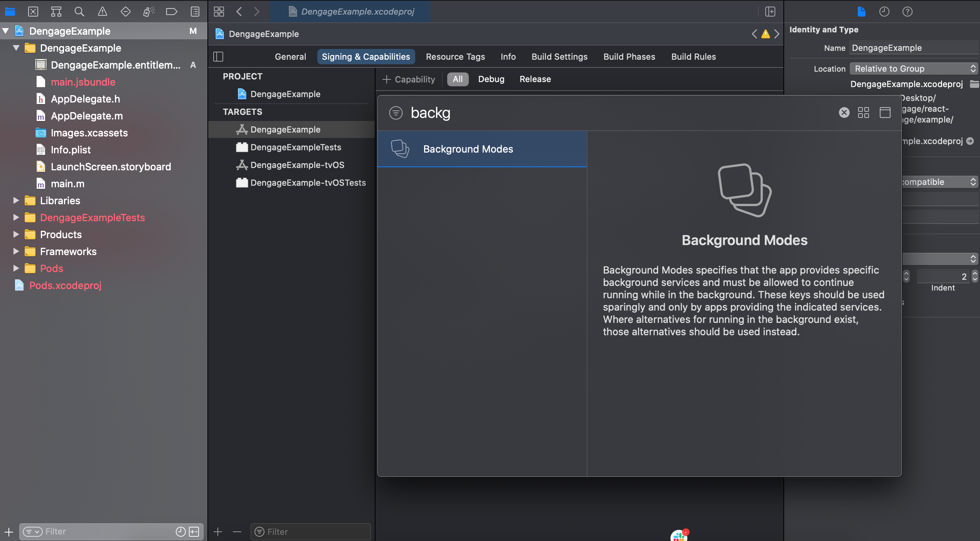Add a new file with navigator plus button
980x541 pixels.
click(x=9, y=532)
